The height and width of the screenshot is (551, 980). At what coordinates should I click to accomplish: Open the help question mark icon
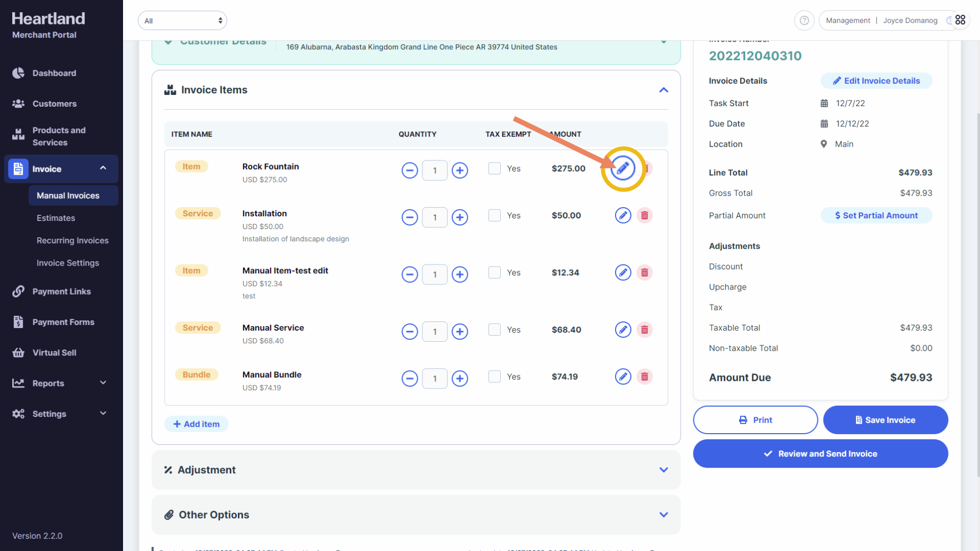804,20
